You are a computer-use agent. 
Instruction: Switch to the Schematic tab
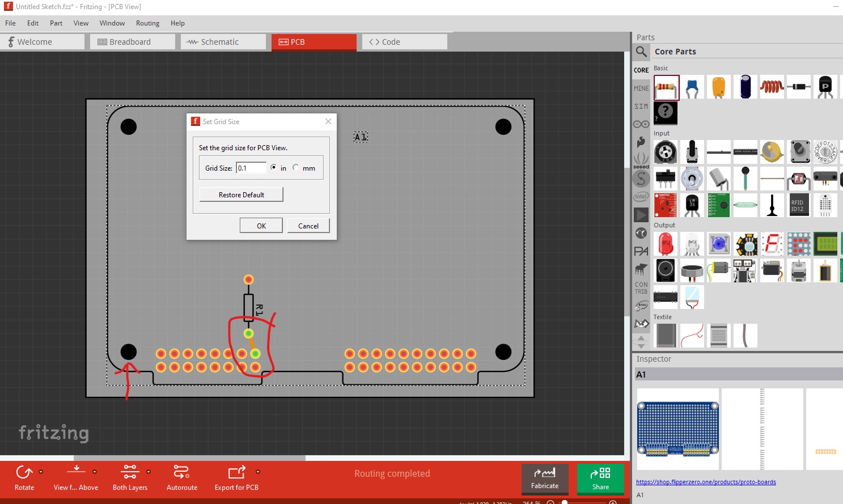coord(222,41)
